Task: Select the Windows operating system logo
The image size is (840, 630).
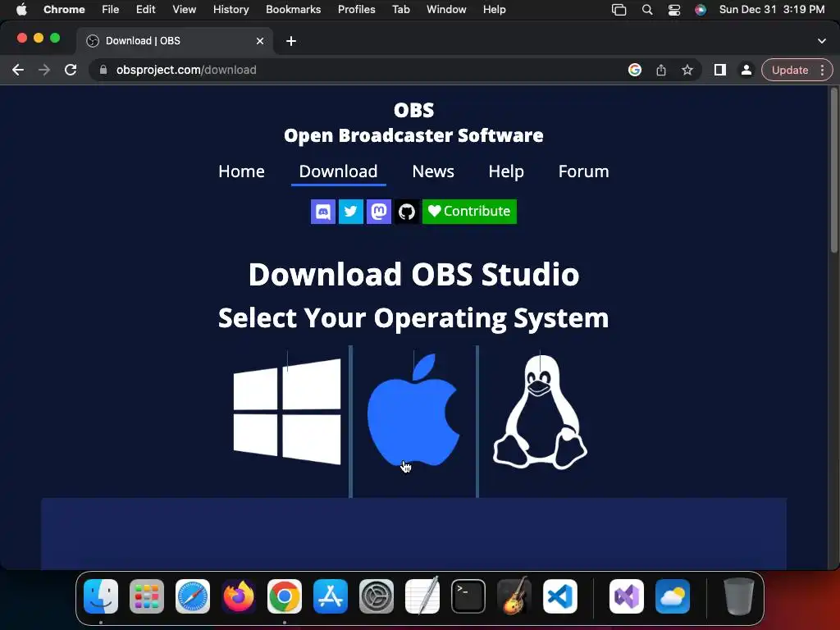Action: 287,412
